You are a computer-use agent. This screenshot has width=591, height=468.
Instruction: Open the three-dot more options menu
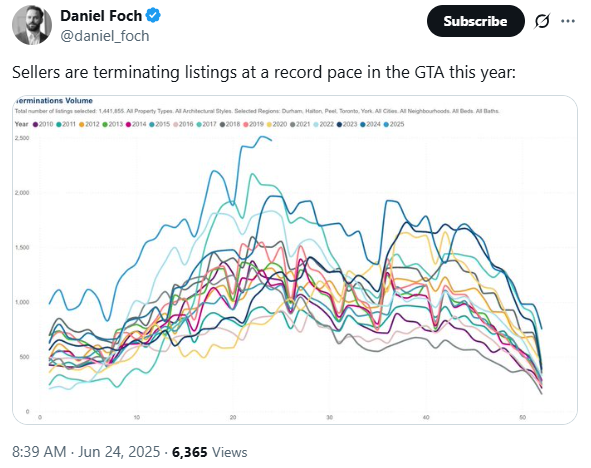pos(568,21)
